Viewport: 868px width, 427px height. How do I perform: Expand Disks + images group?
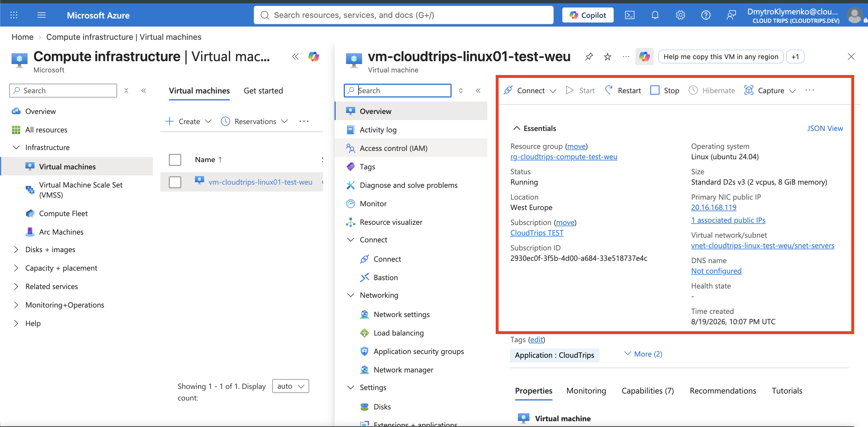16,250
